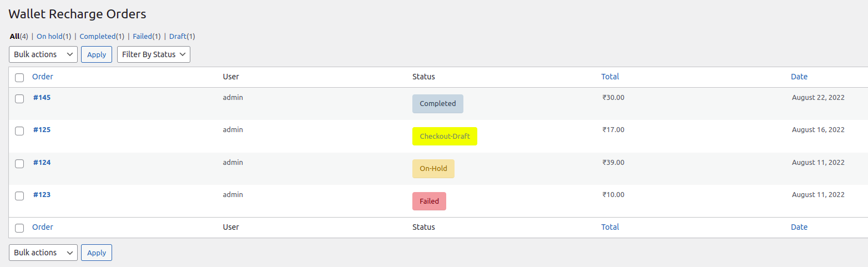Click the bottom Apply button
The height and width of the screenshot is (267, 868).
(x=97, y=253)
